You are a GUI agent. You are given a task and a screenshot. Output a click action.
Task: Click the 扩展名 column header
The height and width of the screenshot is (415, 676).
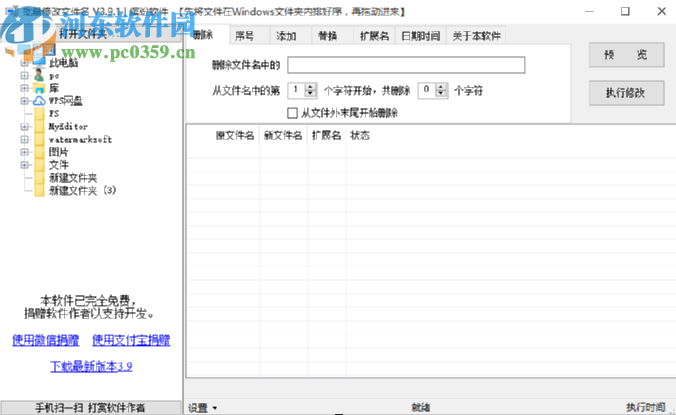327,135
